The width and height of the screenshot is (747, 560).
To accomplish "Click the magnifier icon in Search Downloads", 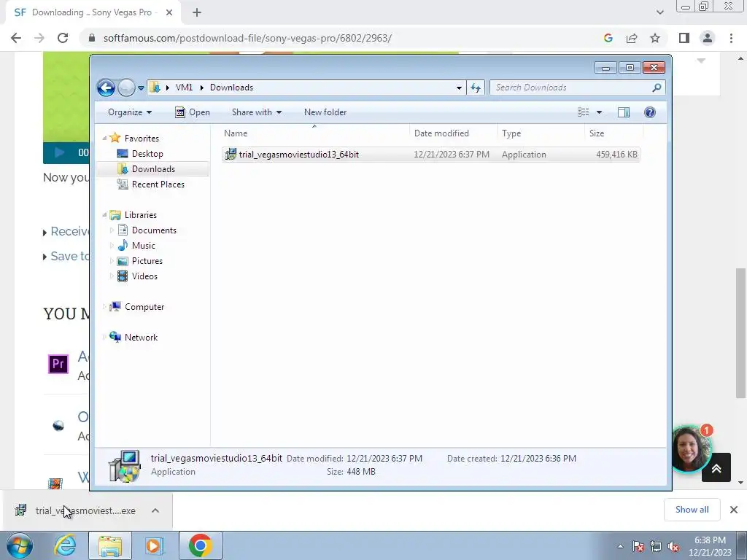I will click(657, 87).
